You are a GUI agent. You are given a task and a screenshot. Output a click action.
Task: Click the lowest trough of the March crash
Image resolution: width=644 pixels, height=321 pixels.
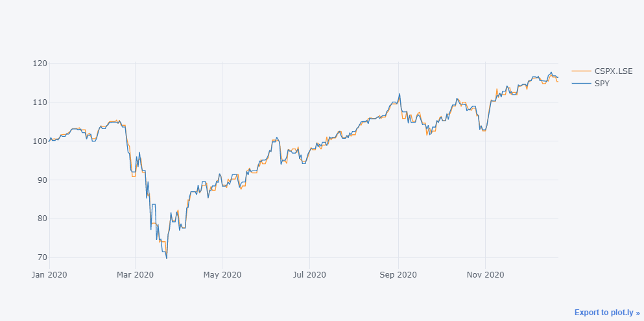coord(167,258)
